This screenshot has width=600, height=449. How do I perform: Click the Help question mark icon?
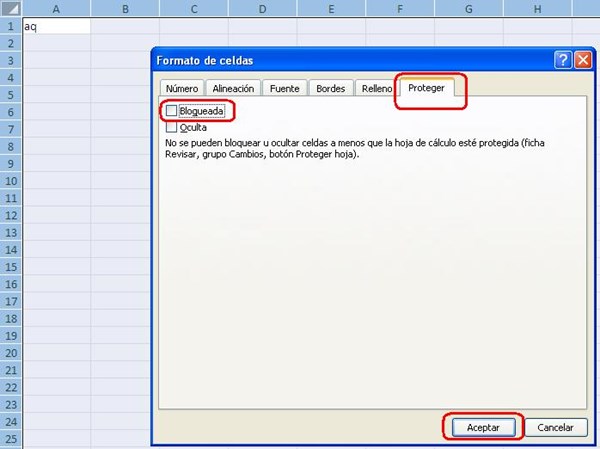pos(563,60)
